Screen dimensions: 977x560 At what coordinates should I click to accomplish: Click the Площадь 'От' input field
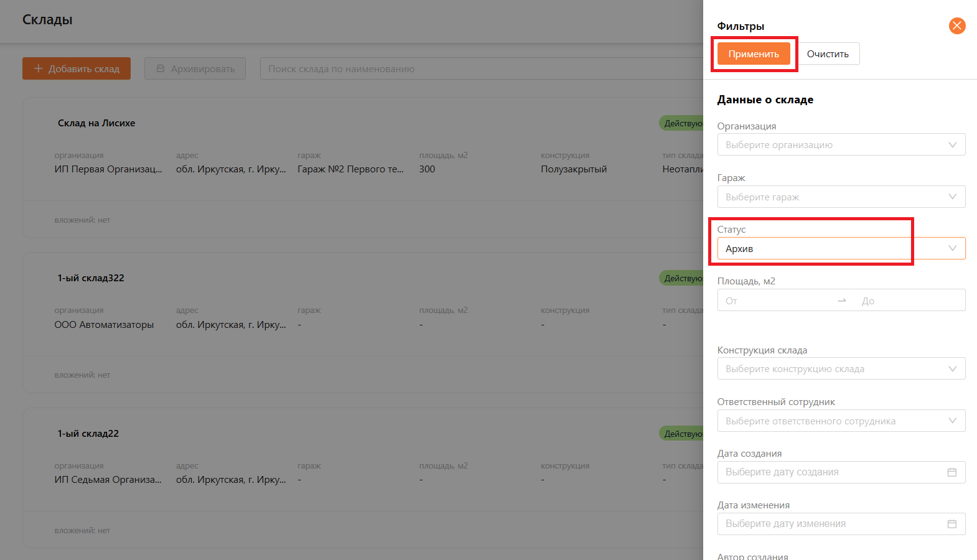tap(778, 301)
